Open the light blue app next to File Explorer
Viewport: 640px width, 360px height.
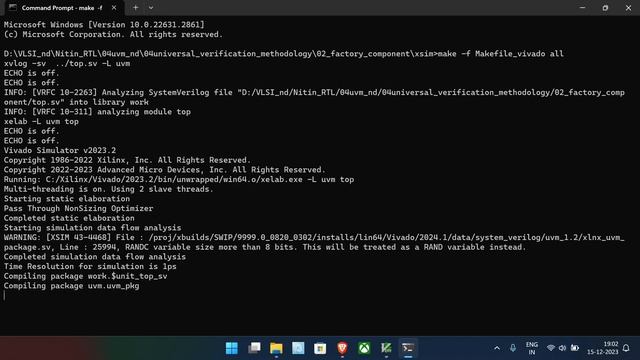298,348
